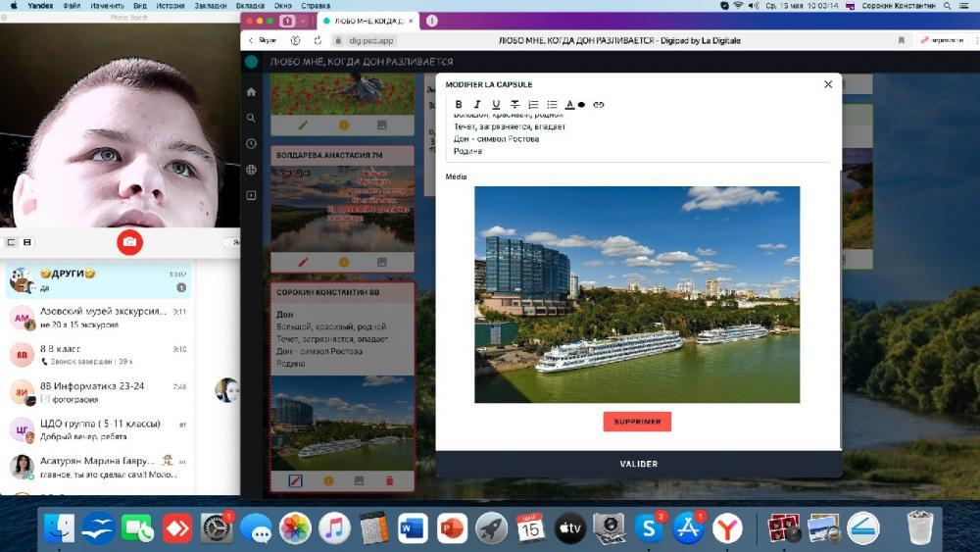Select the four-up grid view in Photo Booth
Image resolution: width=980 pixels, height=552 pixels.
26,242
